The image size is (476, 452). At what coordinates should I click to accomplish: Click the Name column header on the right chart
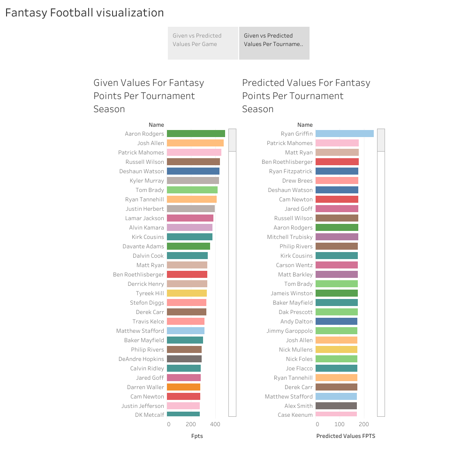[305, 124]
